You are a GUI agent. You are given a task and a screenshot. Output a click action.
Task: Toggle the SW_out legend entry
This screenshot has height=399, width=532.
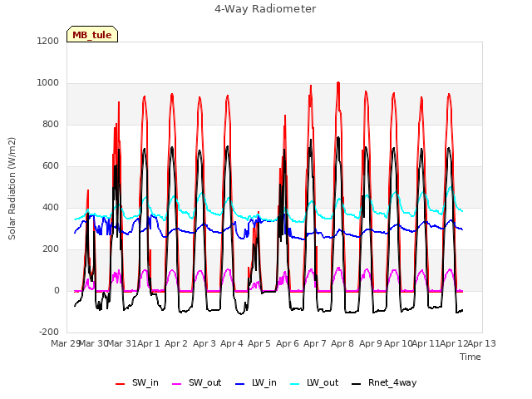coord(197,382)
